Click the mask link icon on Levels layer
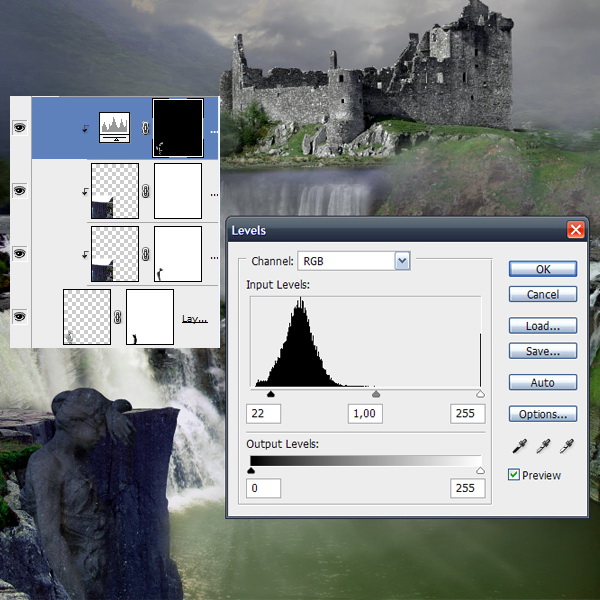Viewport: 600px width, 600px height. 146,127
